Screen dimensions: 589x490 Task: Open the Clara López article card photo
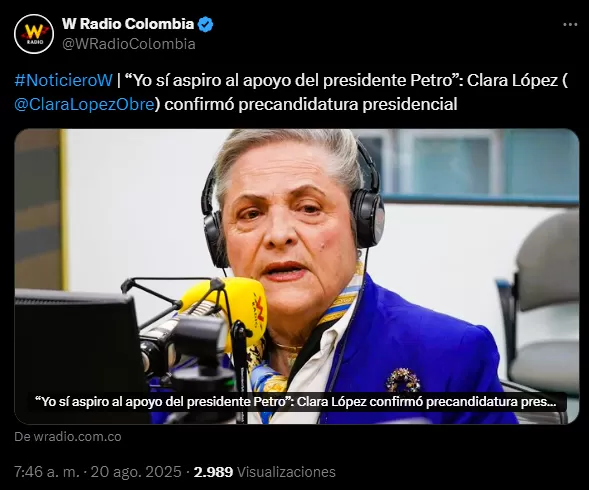(297, 277)
